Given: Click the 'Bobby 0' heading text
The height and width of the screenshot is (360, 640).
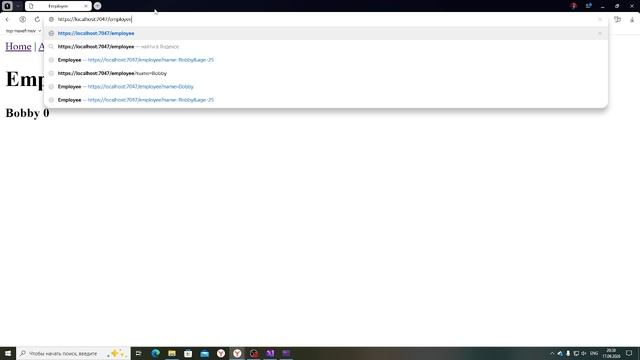Looking at the screenshot, I should (x=27, y=113).
